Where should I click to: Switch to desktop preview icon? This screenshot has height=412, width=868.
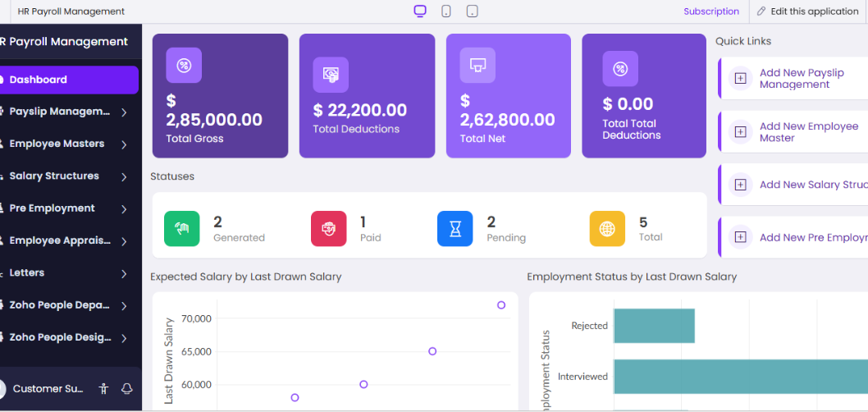[420, 11]
